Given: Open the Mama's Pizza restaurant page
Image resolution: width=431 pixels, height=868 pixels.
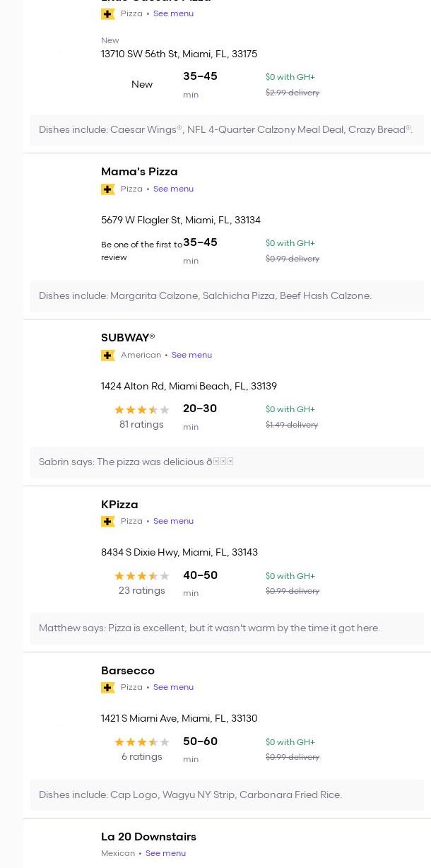Looking at the screenshot, I should point(139,172).
